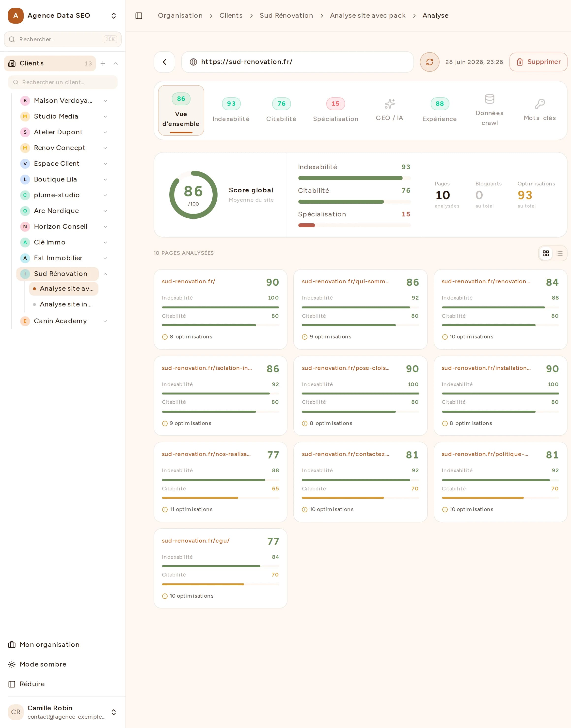The image size is (571, 728).
Task: Expand Espace Client chevron
Action: [x=105, y=164]
